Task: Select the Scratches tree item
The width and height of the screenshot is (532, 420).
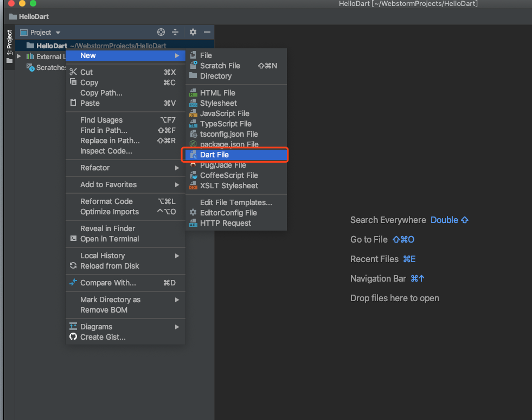Action: [51, 68]
